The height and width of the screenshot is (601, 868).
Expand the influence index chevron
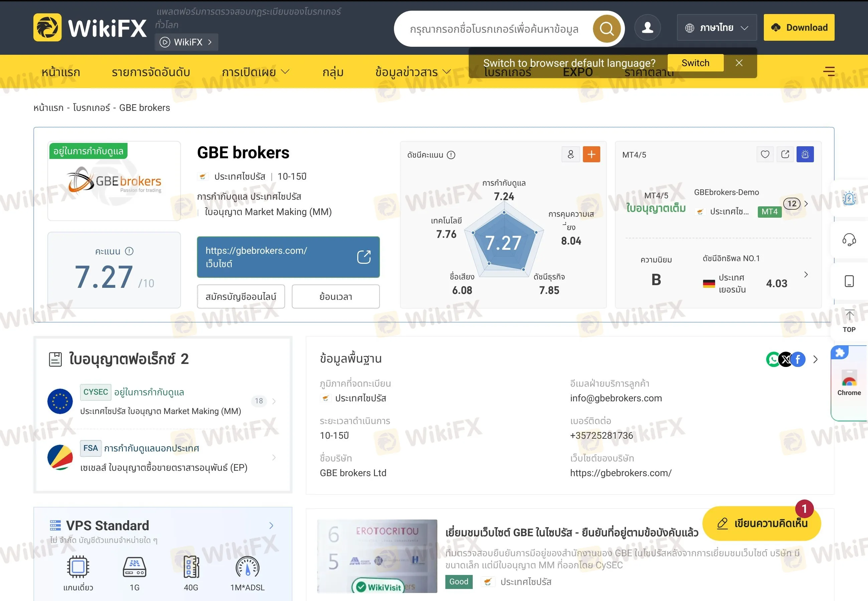pyautogui.click(x=806, y=274)
